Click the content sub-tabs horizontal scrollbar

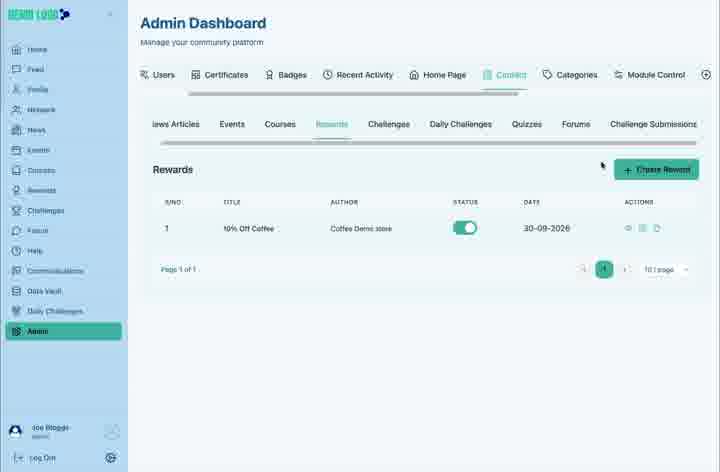428,143
